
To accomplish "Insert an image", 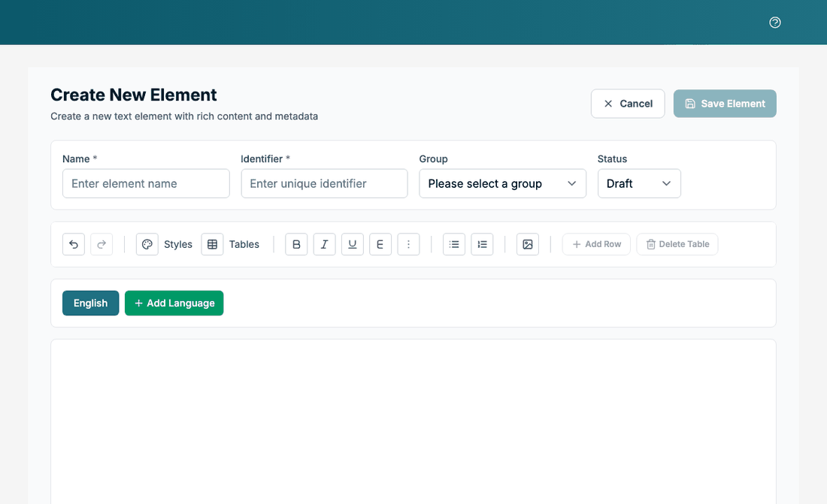I will [x=528, y=244].
